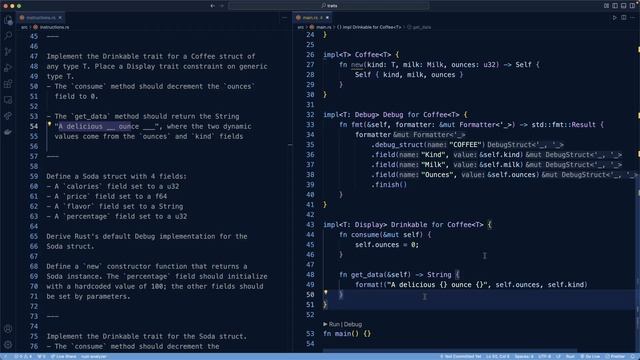
Task: Click the "self.ounces = 0;" statement
Action: click(387, 244)
